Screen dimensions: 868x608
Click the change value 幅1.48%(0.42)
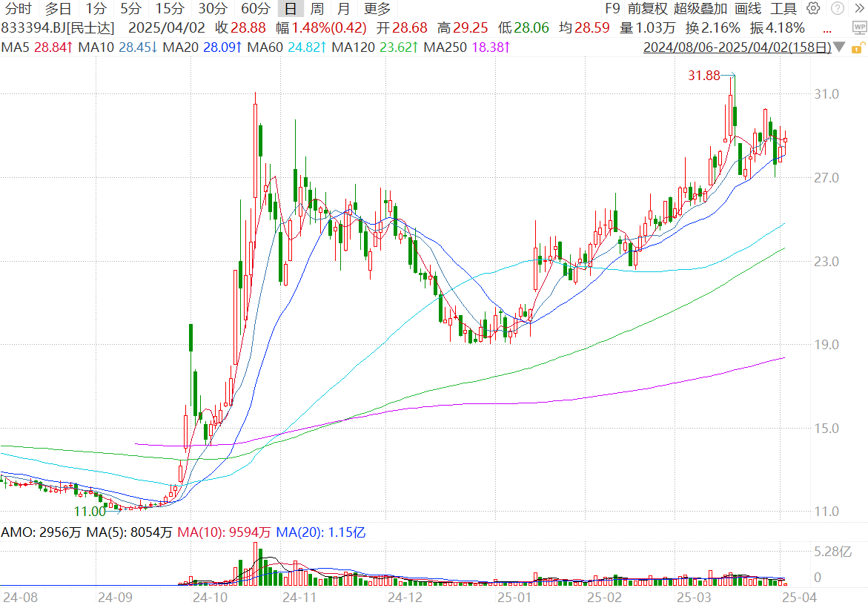click(322, 27)
